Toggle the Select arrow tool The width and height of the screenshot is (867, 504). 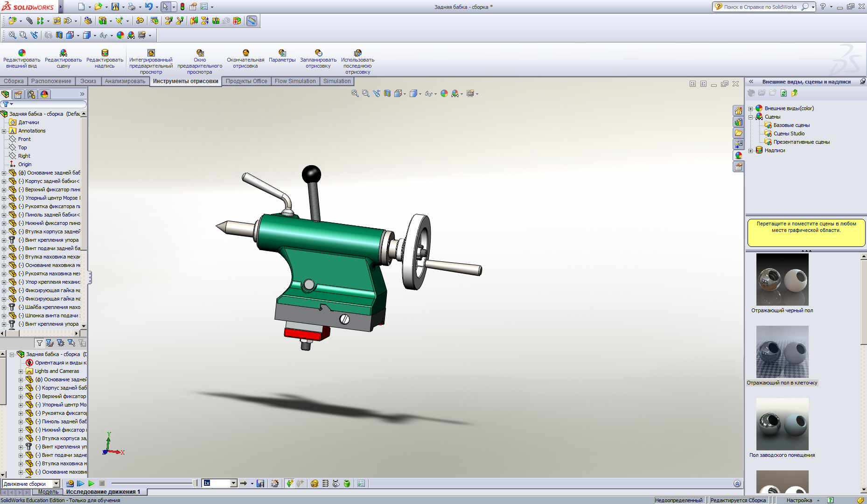pyautogui.click(x=165, y=7)
